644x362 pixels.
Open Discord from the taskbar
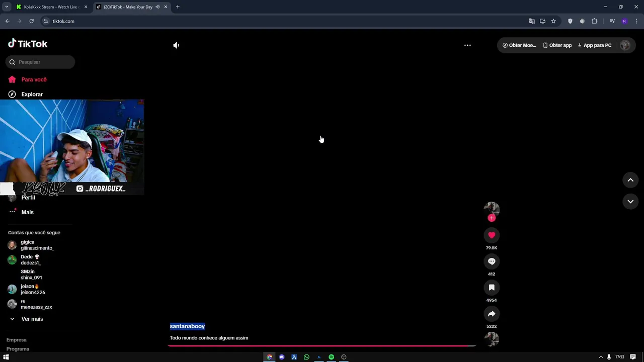click(x=282, y=357)
